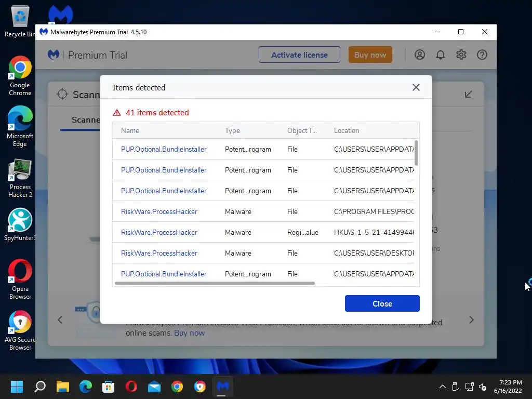Click the vertical scrollbar of detections list
The height and width of the screenshot is (399, 532).
click(416, 153)
